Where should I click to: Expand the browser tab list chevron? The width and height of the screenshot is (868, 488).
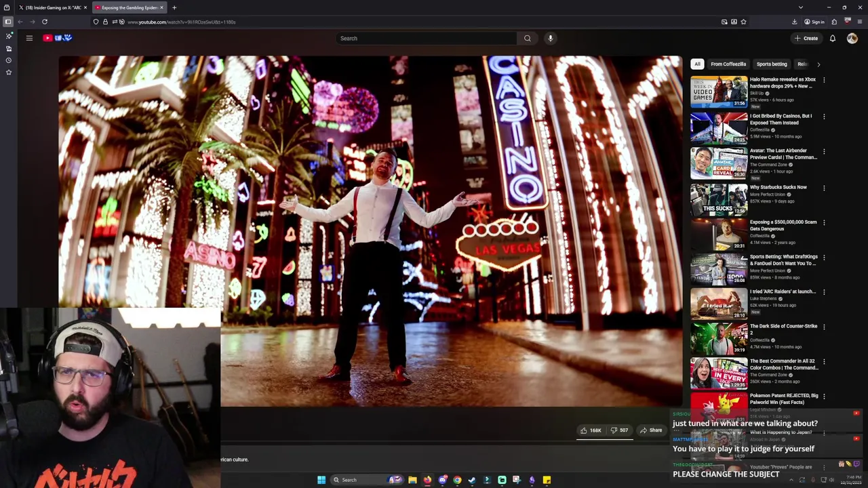coord(800,7)
